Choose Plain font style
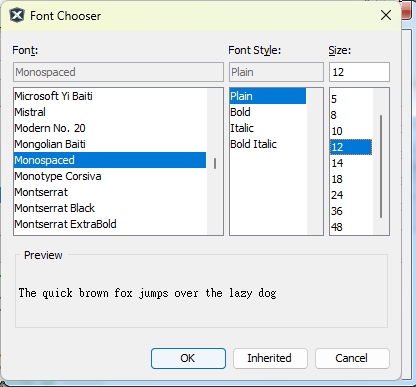The height and width of the screenshot is (387, 416). [x=268, y=96]
